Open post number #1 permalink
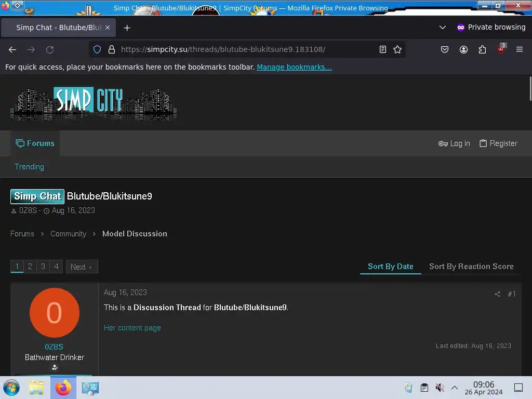 click(512, 294)
